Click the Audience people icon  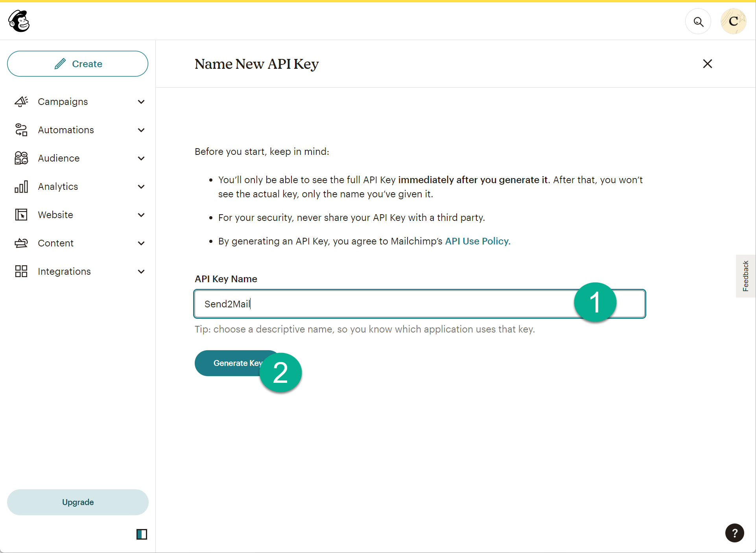click(21, 158)
